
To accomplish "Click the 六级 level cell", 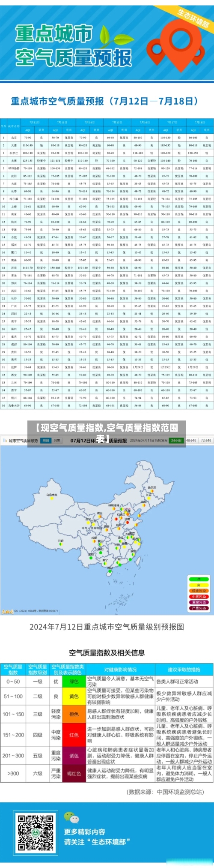I will tap(38, 774).
